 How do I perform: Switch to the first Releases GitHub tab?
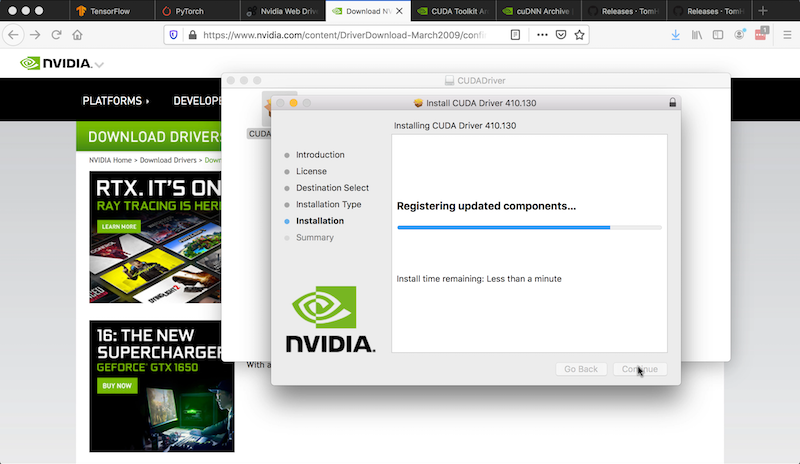(x=623, y=11)
